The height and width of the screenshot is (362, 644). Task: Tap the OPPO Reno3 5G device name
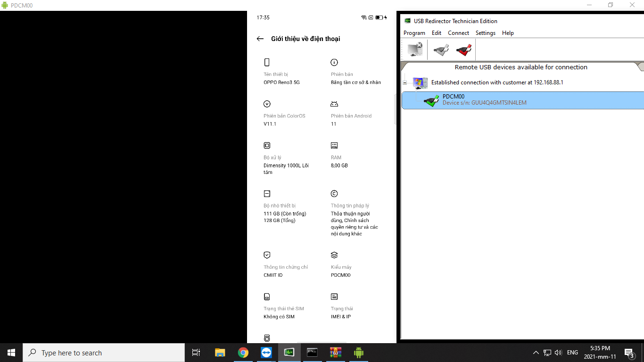[281, 82]
